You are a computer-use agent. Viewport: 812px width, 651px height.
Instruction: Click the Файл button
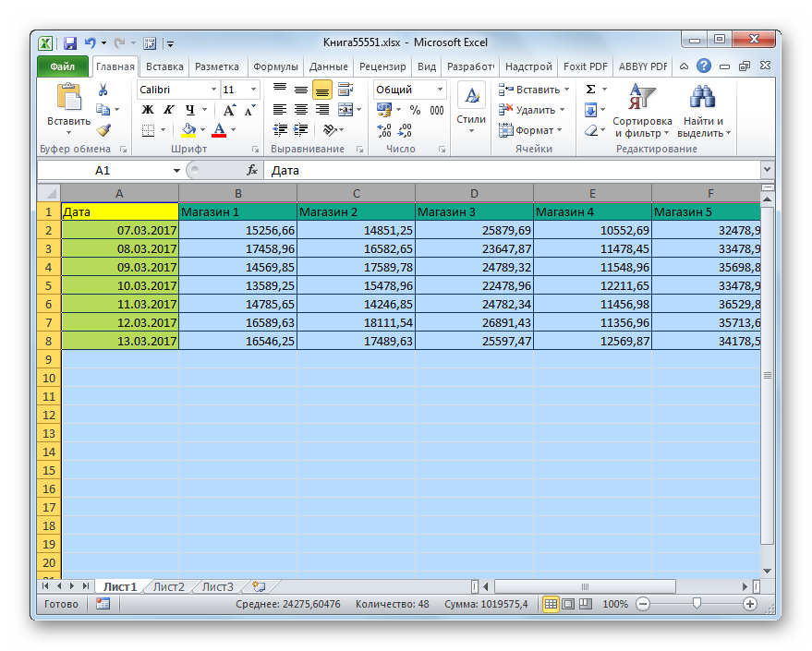[x=63, y=66]
